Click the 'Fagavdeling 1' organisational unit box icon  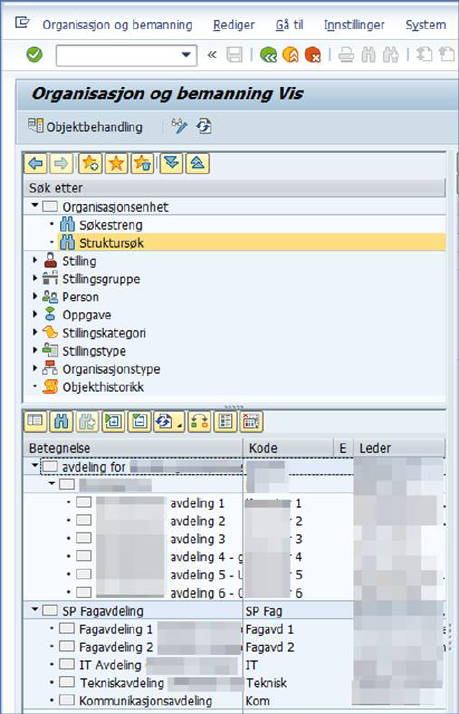click(x=67, y=628)
